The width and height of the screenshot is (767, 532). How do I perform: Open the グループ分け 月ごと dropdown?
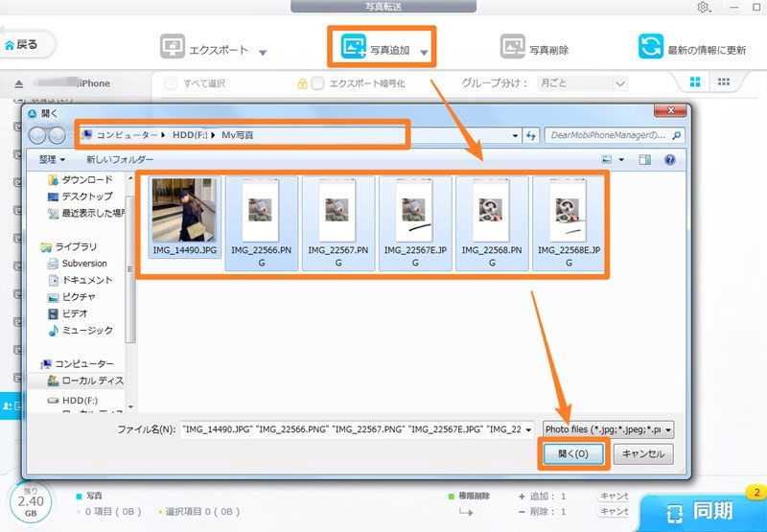[x=582, y=83]
